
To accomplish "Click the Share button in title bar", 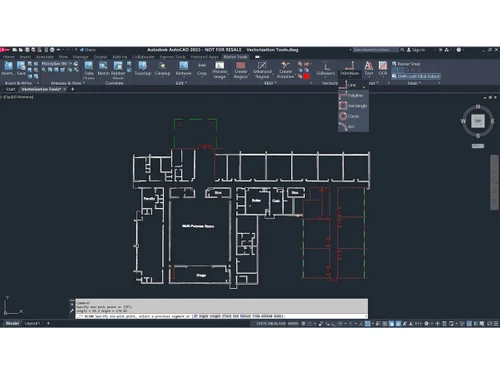I will coord(88,50).
